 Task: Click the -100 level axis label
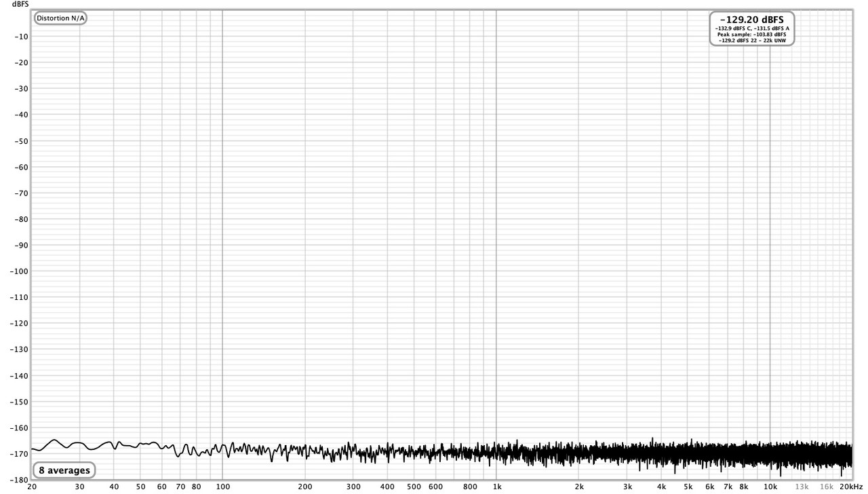[18, 271]
